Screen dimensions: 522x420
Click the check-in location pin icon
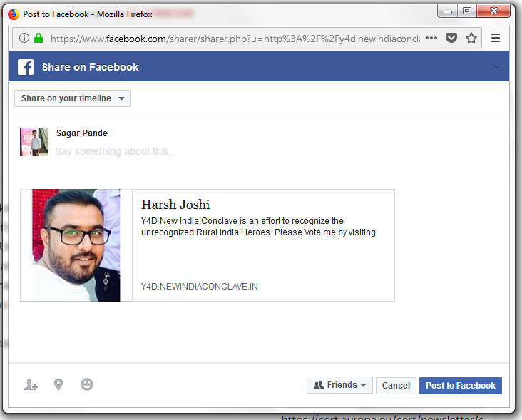pos(58,385)
